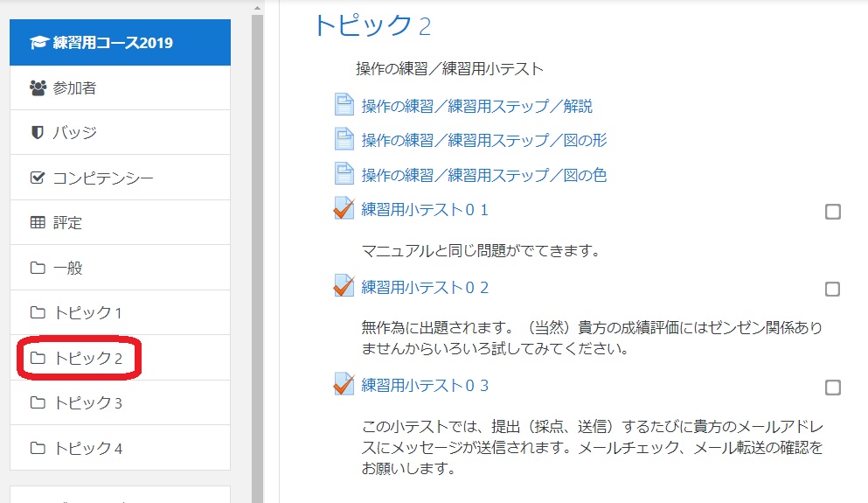The width and height of the screenshot is (868, 503).
Task: Open the トピック 2 section heading link
Action: [372, 25]
